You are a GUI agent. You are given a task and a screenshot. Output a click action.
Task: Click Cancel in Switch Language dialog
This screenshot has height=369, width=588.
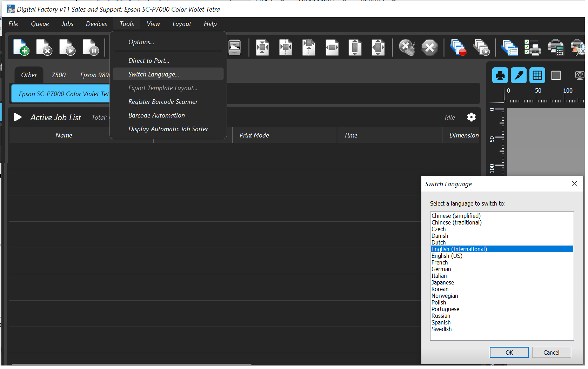(x=551, y=353)
